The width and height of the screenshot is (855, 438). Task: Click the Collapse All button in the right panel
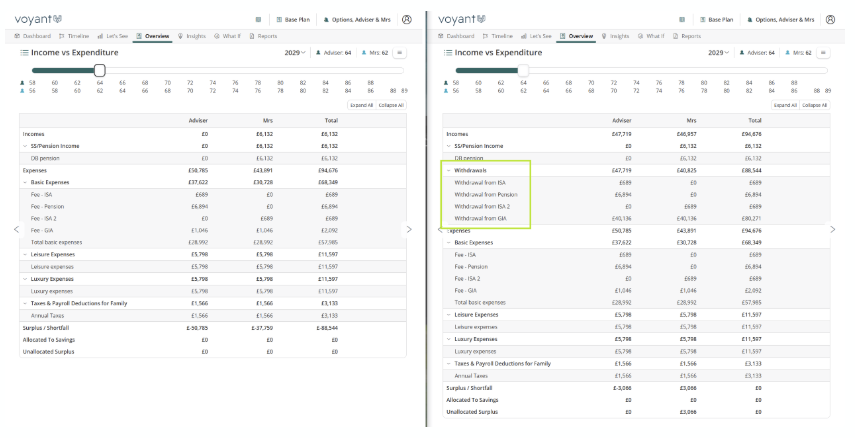[x=813, y=104]
